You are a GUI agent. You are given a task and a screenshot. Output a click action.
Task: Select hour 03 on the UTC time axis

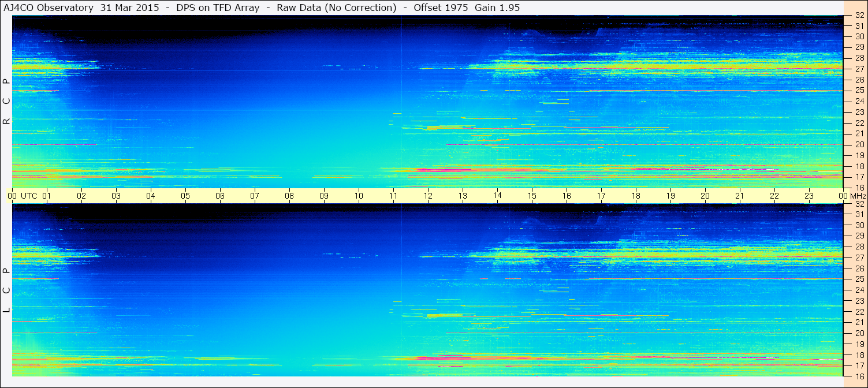click(x=116, y=196)
